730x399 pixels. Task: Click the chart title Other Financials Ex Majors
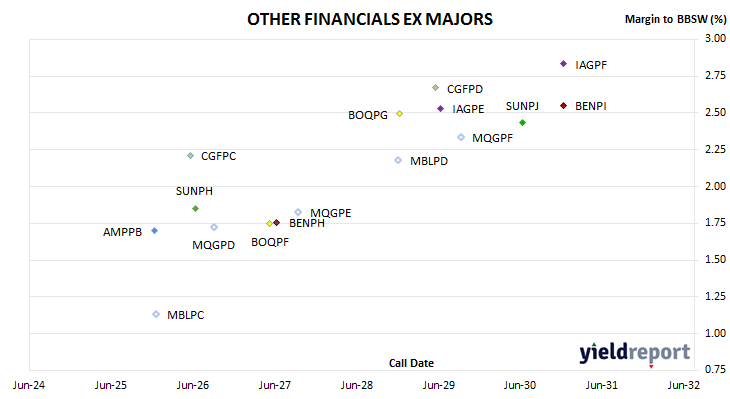click(x=370, y=19)
